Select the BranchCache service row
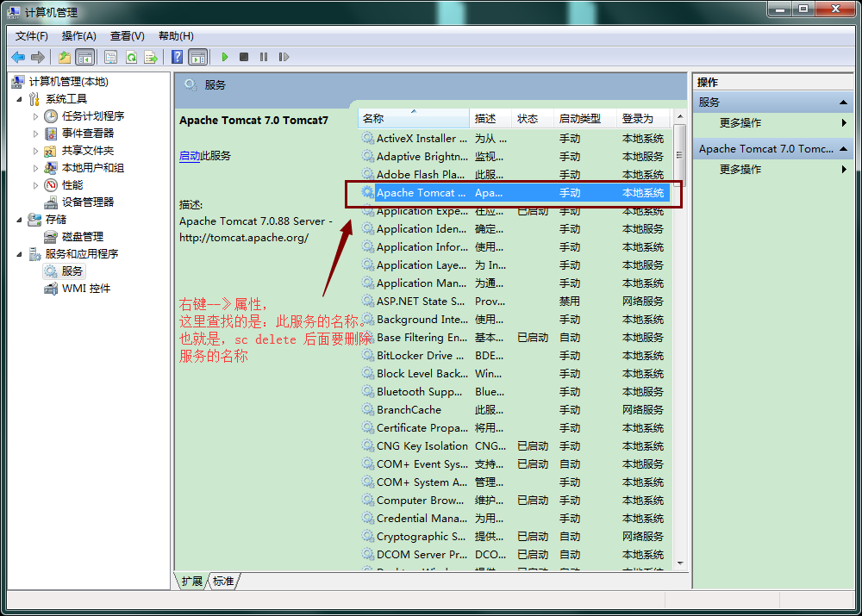The image size is (862, 616). 515,410
